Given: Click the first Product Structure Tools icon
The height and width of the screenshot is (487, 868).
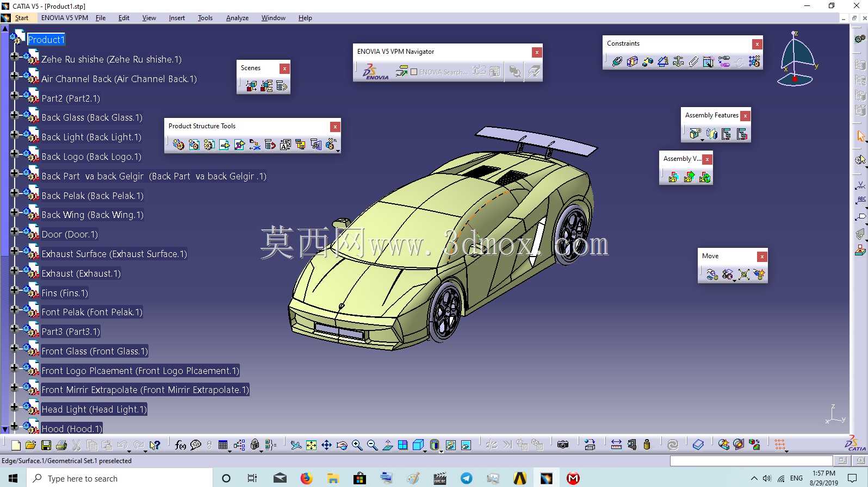Looking at the screenshot, I should click(x=178, y=144).
